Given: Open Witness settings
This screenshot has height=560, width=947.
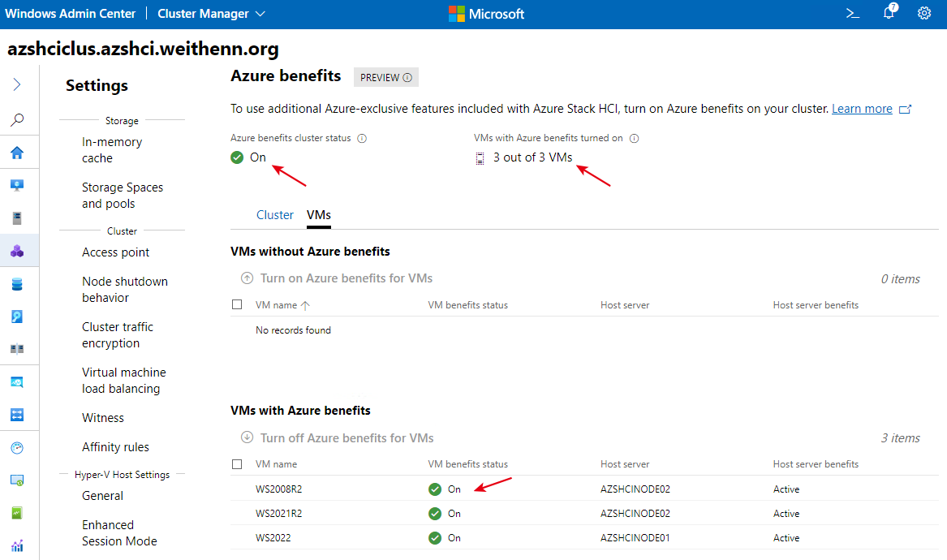Looking at the screenshot, I should click(x=103, y=418).
